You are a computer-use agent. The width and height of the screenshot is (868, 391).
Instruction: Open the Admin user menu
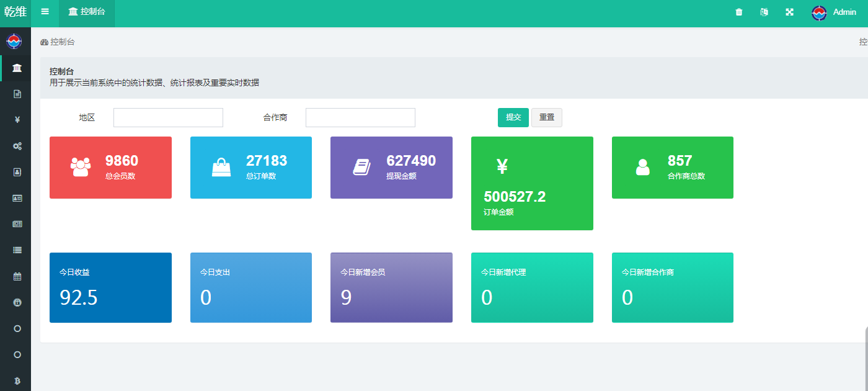pyautogui.click(x=834, y=12)
